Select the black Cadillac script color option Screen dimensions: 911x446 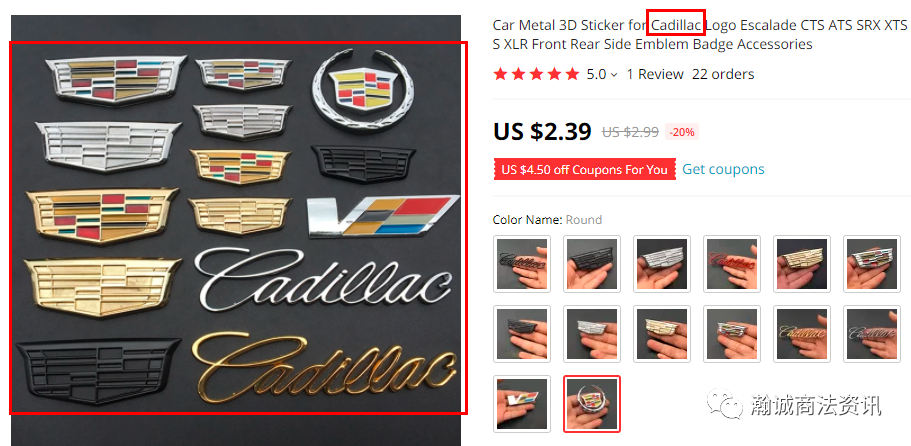(x=522, y=264)
